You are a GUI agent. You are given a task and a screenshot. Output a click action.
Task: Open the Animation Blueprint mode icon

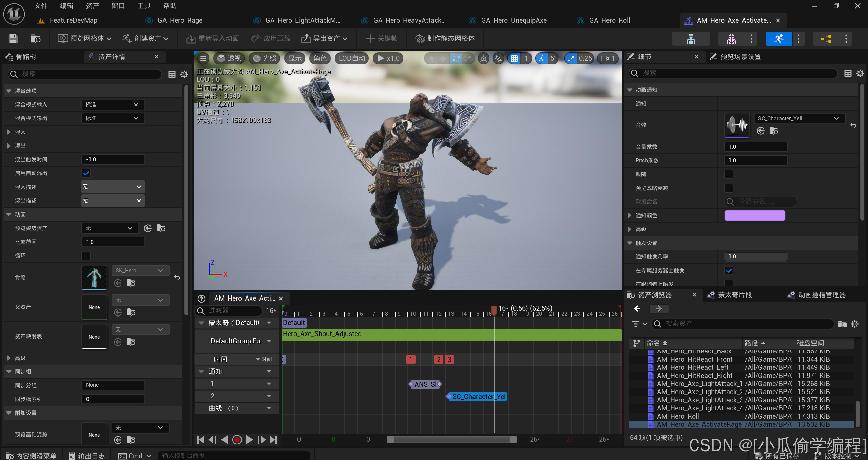pos(826,39)
